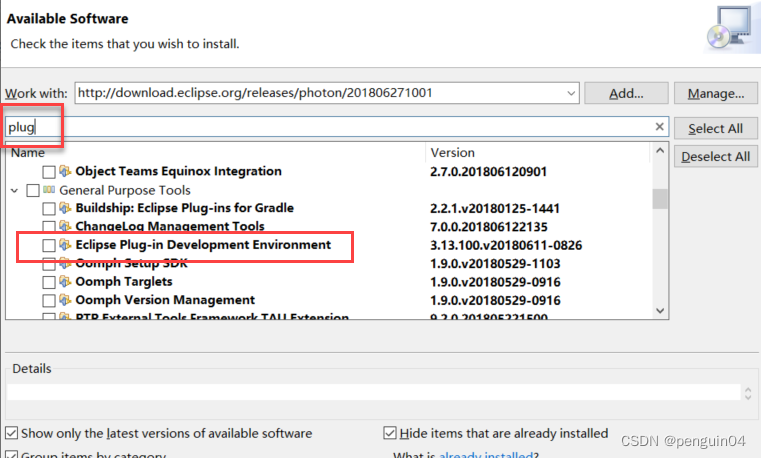Click the Object Teams Equinox Integration feature icon
761x458 pixels.
pos(65,171)
